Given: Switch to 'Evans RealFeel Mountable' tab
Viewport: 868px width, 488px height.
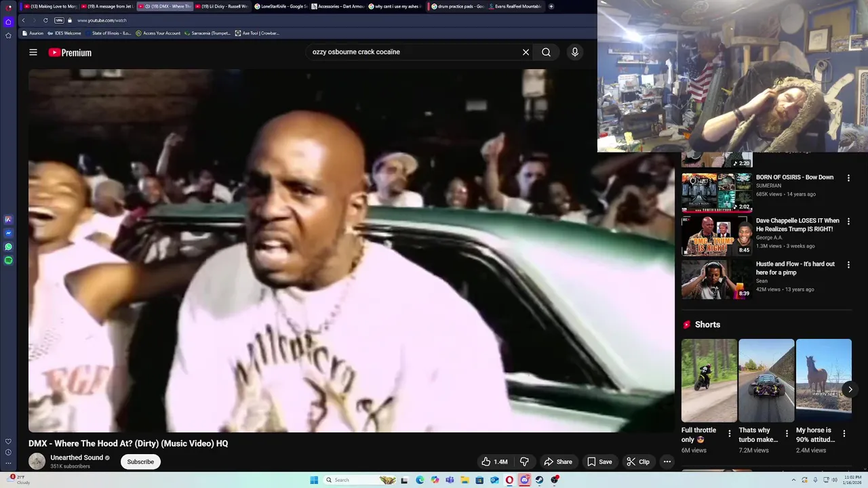Looking at the screenshot, I should click(515, 6).
